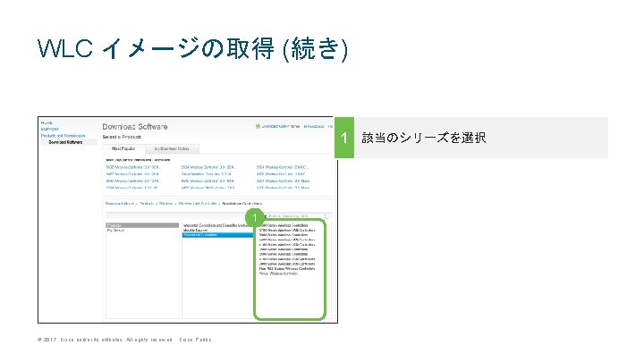Open the Most Popular tab
The width and height of the screenshot is (644, 362).
point(123,148)
